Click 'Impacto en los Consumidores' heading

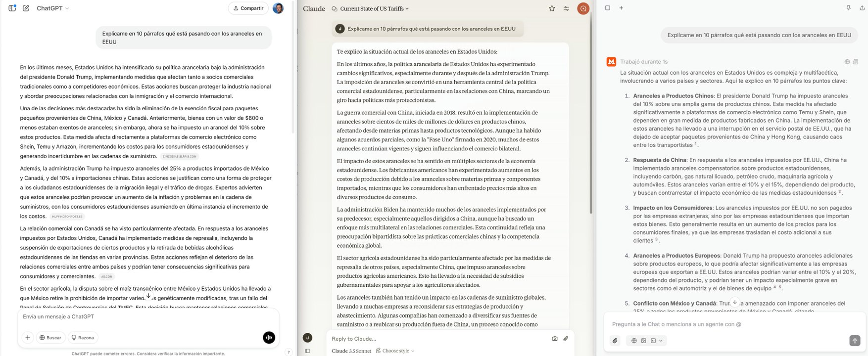click(x=673, y=208)
